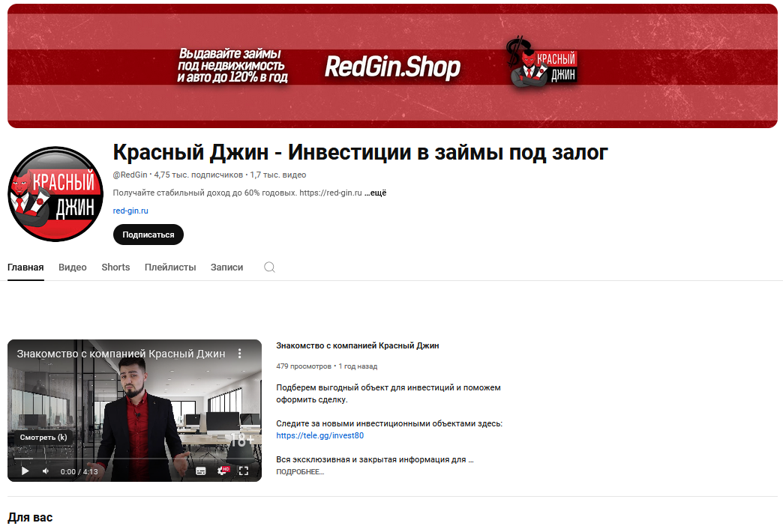Click the video progress bar
Screen dimensions: 783x532
click(134, 458)
